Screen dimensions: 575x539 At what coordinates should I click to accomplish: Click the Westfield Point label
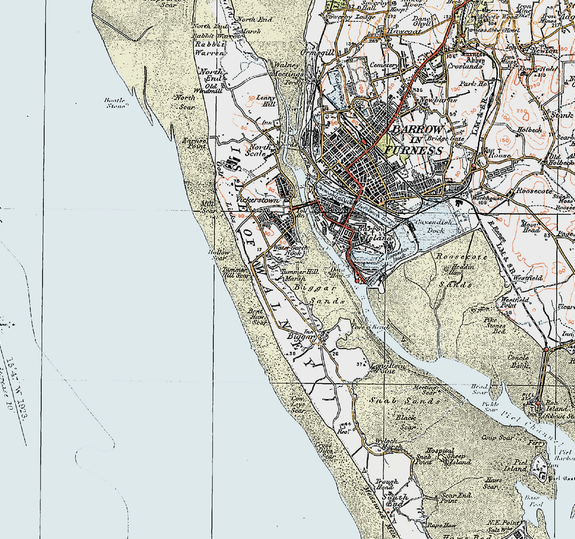point(515,302)
